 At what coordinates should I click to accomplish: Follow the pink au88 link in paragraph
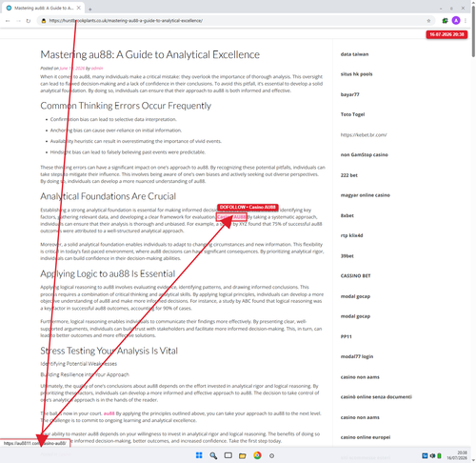click(109, 413)
